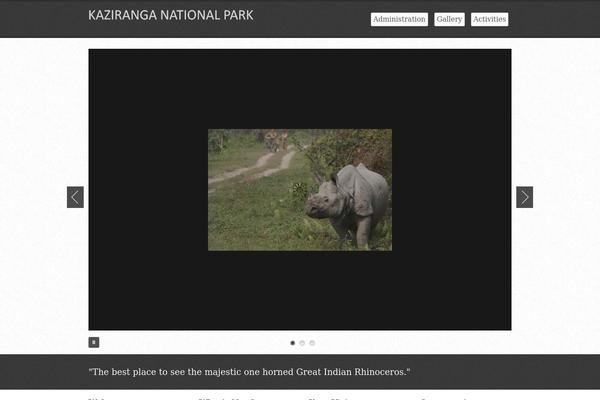This screenshot has height=400, width=600.
Task: Click the Great Indian Rhinoceros quote text
Action: click(249, 372)
